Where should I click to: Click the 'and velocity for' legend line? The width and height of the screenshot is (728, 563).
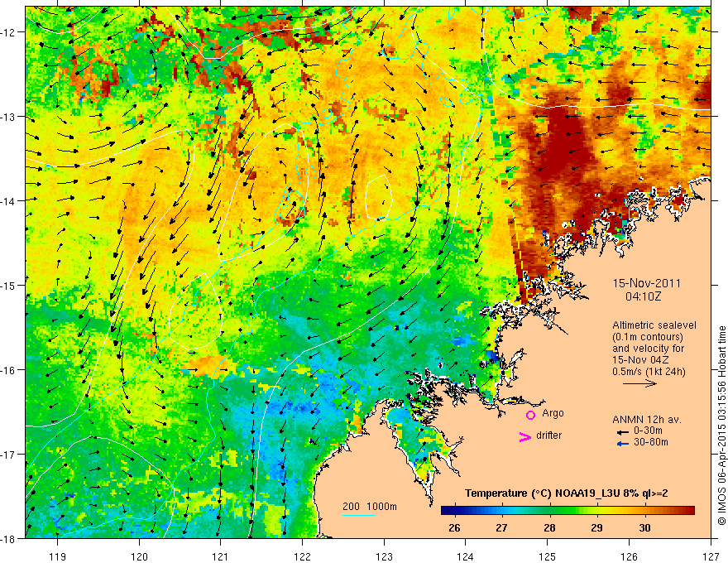pos(648,348)
